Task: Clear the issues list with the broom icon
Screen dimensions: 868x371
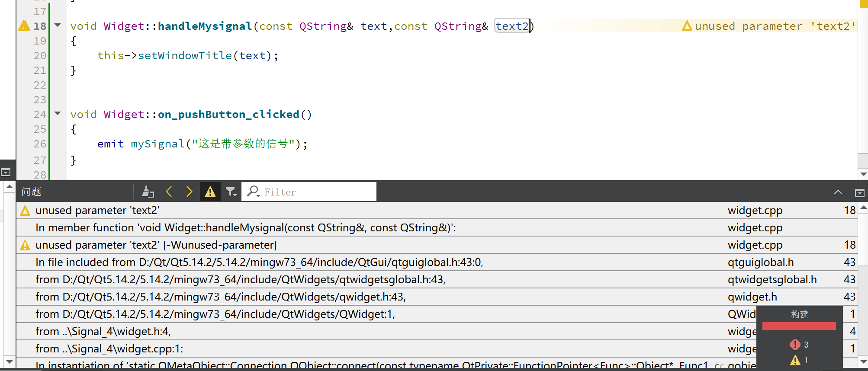Action: (148, 192)
